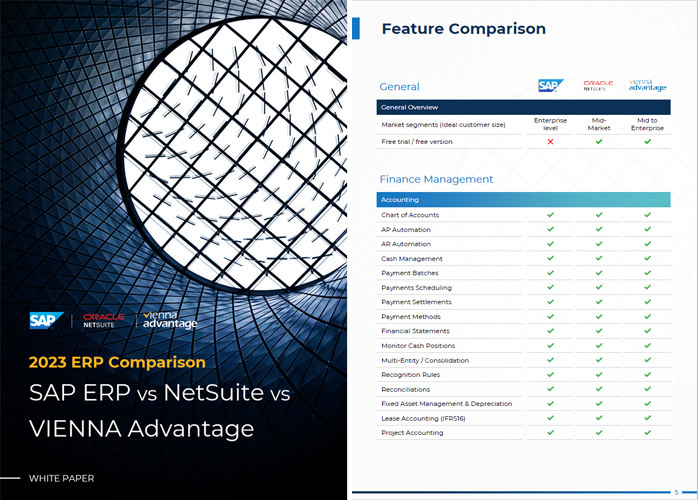Click the Finance Management heading
698x500 pixels.
436,179
